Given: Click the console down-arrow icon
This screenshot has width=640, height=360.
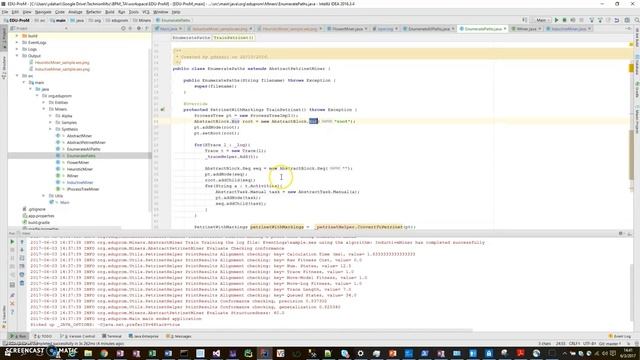Looking at the screenshot, I should click(22, 250).
